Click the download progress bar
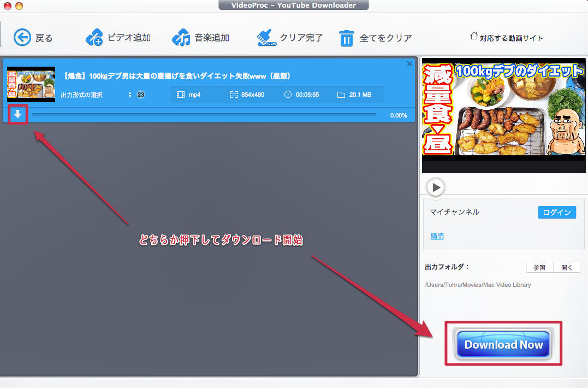Image resolution: width=588 pixels, height=388 pixels. (x=204, y=115)
